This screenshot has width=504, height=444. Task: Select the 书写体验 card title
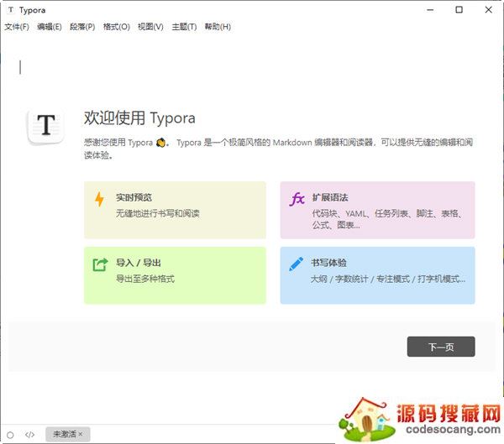tap(328, 263)
